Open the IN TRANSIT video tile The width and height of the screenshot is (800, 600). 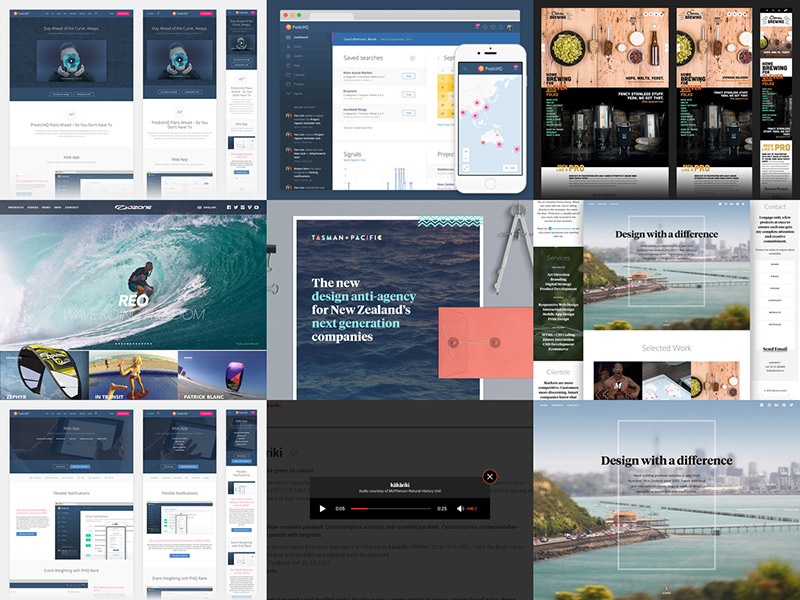click(x=133, y=375)
